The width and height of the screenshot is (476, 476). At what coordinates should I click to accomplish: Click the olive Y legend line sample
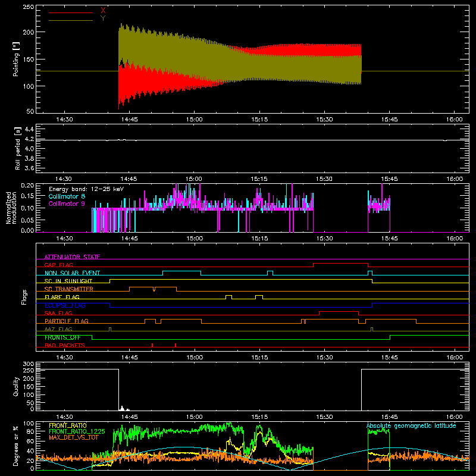(x=71, y=20)
